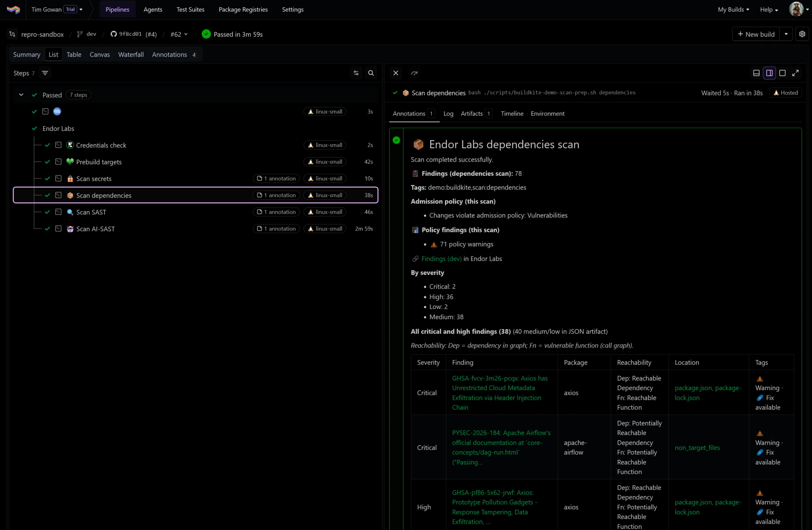The image size is (812, 530).
Task: Switch to single pane layout icon
Action: [x=782, y=73]
